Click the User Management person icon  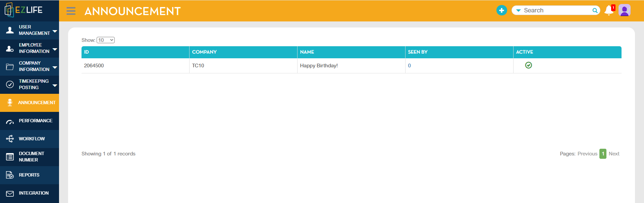click(x=10, y=30)
